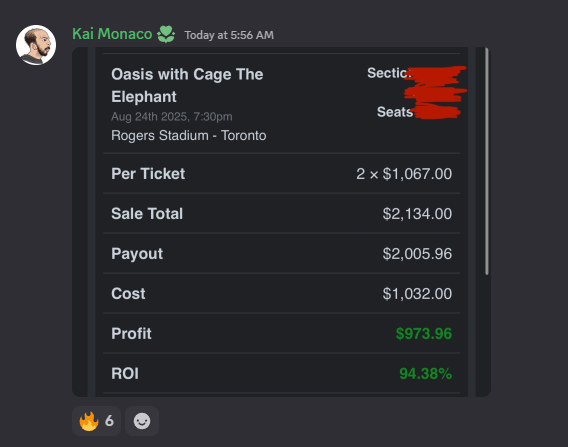Open Kai Monaco's profile avatar

(36, 45)
